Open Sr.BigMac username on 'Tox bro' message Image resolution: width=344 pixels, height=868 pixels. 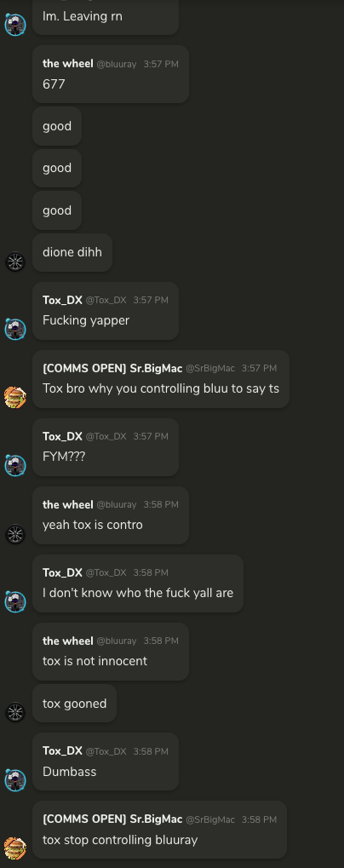pyautogui.click(x=112, y=368)
